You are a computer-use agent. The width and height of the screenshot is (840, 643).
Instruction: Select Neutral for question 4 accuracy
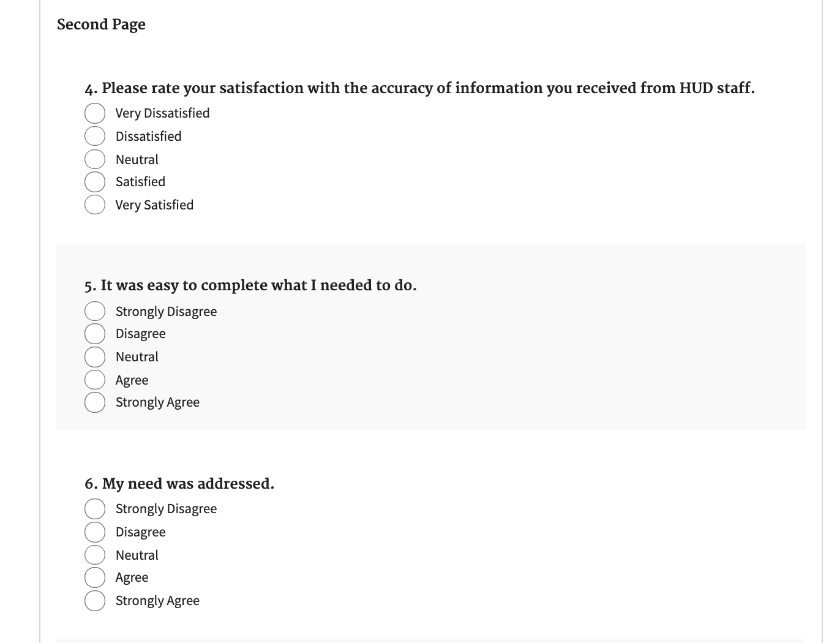pos(95,159)
